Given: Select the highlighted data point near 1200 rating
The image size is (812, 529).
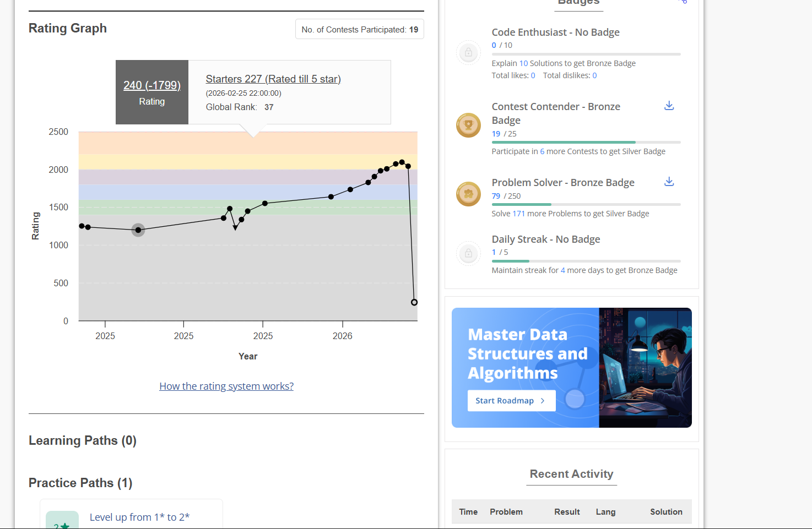Looking at the screenshot, I should point(138,230).
